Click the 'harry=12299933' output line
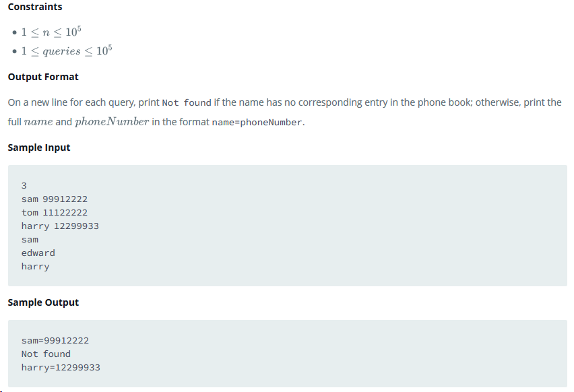 (x=61, y=368)
